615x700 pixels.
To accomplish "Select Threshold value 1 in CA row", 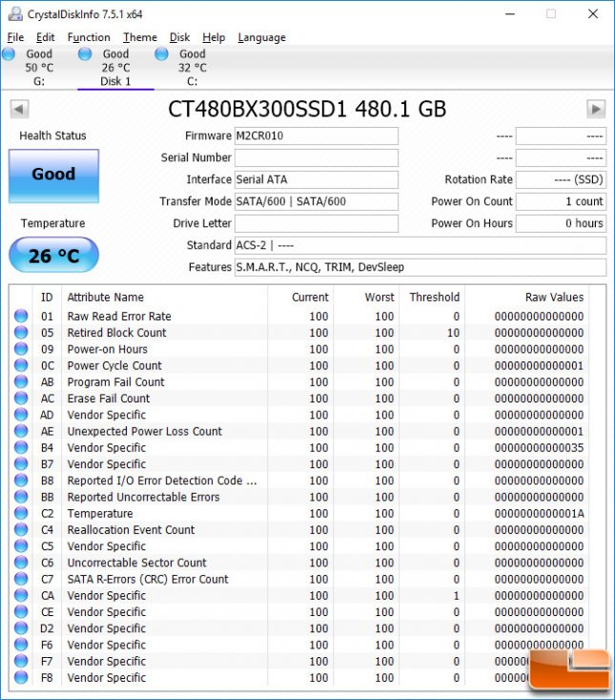I will (x=456, y=595).
